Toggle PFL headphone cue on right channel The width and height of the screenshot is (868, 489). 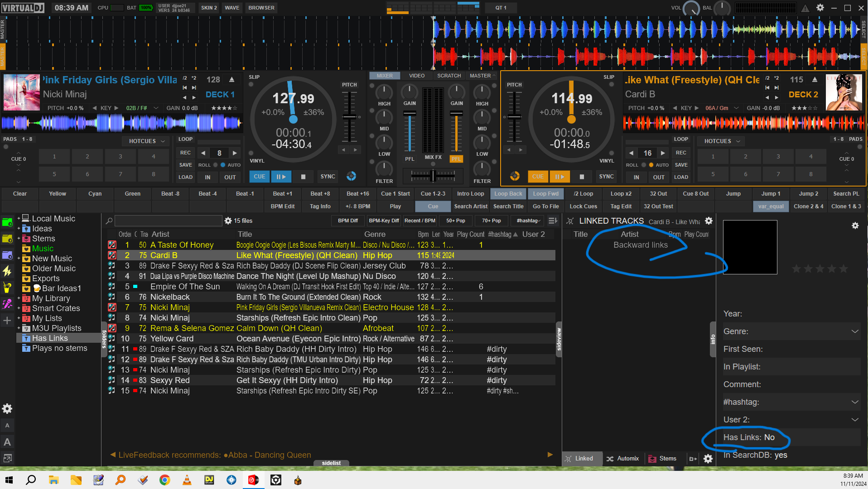coord(456,159)
